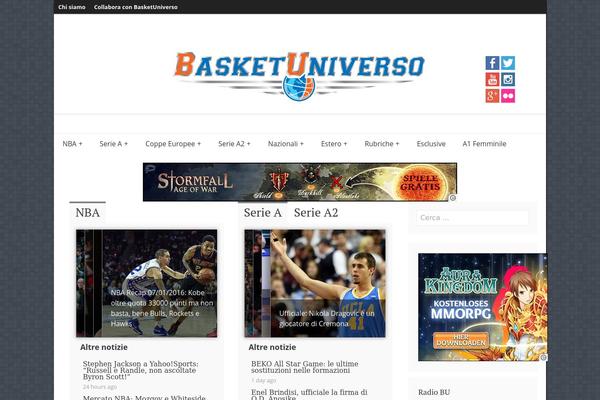Click the Radio BU heading

434,392
